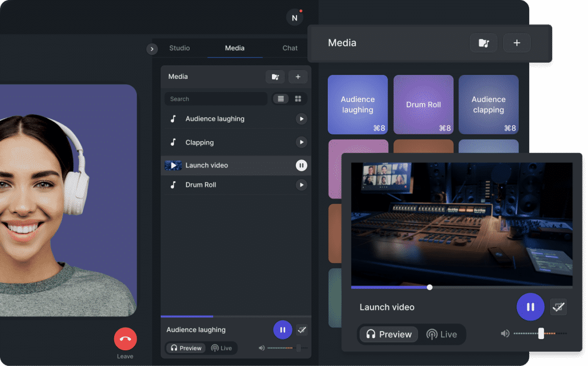The height and width of the screenshot is (366, 588).
Task: Open the N user profile avatar
Action: point(294,18)
